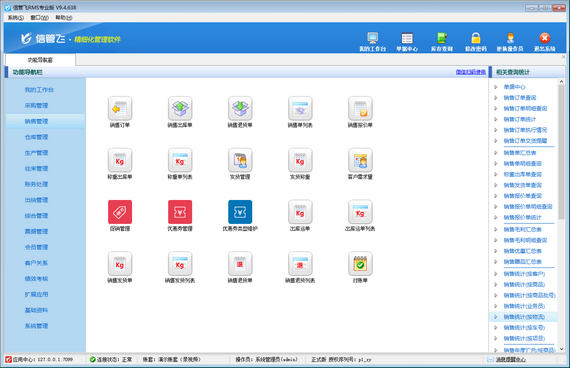570x368 pixels.
Task: Open the 客户需求量 icon
Action: click(x=360, y=160)
